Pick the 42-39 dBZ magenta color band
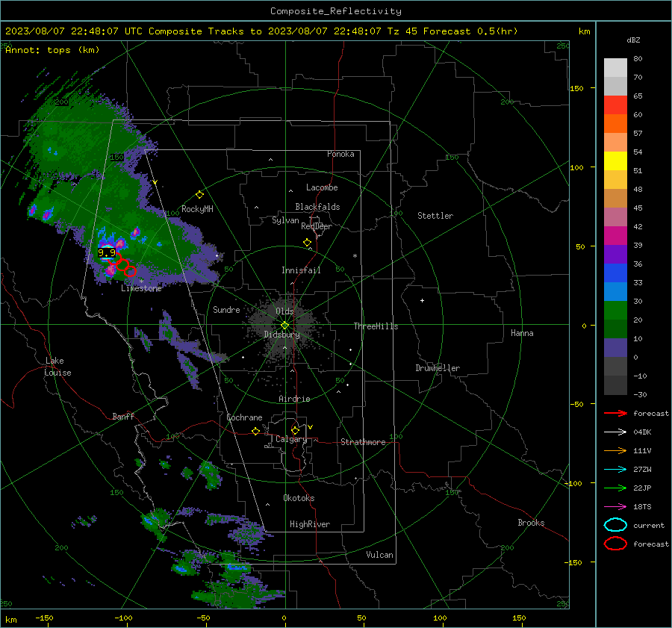This screenshot has height=628, width=672. 615,235
